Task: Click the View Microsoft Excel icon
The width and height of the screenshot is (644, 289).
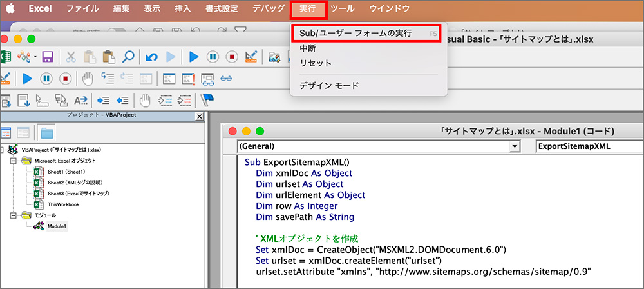Action: 5,57
